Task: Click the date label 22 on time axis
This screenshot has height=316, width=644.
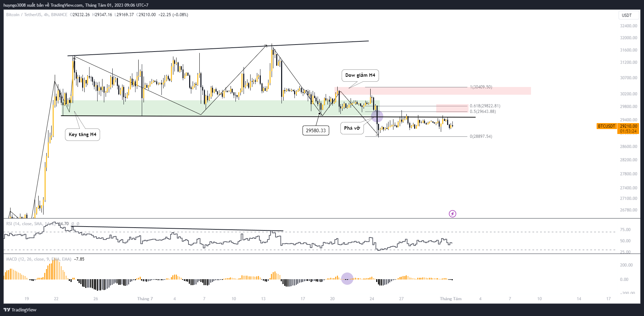Action: click(56, 299)
